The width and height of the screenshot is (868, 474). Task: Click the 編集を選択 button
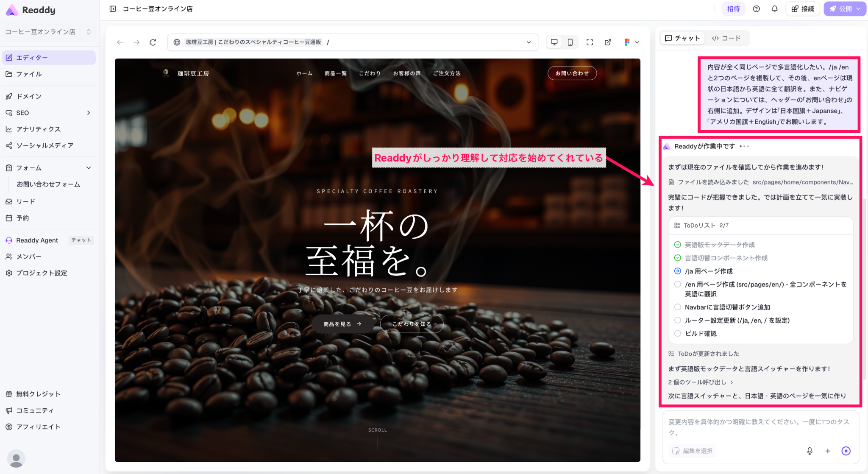pyautogui.click(x=693, y=451)
